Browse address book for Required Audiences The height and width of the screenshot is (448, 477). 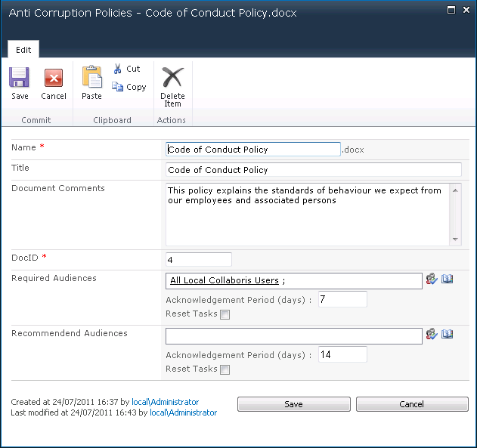click(x=447, y=280)
